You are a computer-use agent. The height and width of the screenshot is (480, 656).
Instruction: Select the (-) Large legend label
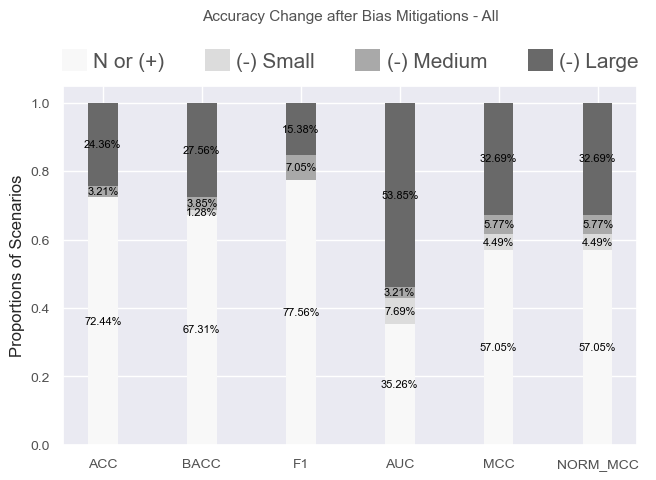(599, 61)
